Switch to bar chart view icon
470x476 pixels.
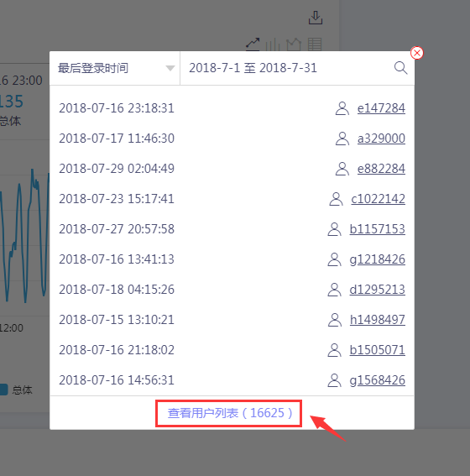click(273, 44)
